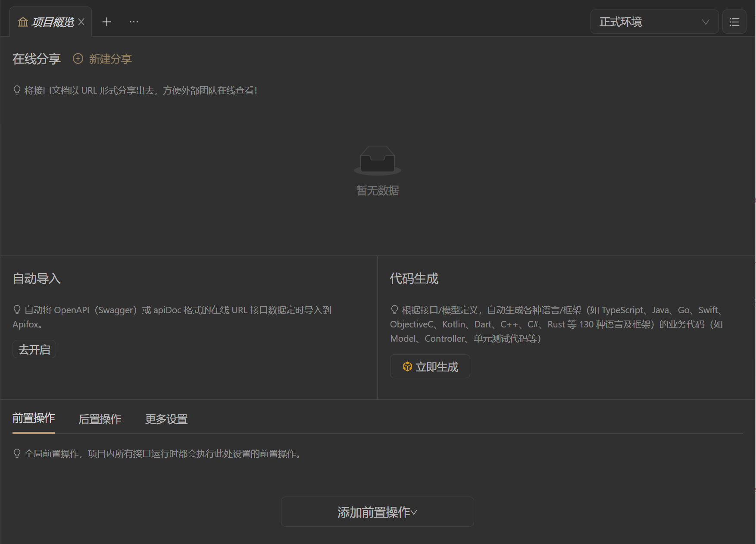Click the lightbulb tip icon under 在线分享
The height and width of the screenshot is (544, 756).
point(17,90)
